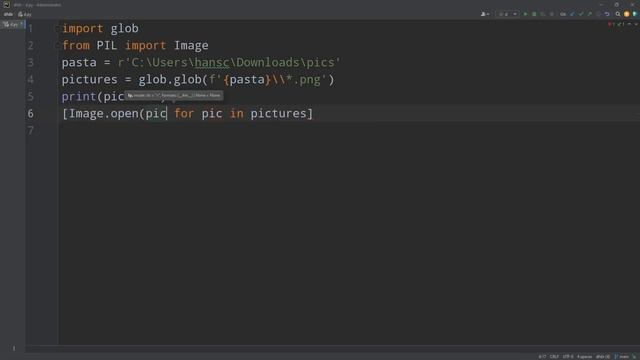This screenshot has height=360, width=640.
Task: Click the teal plugin icon at toolbar end
Action: pos(635,14)
